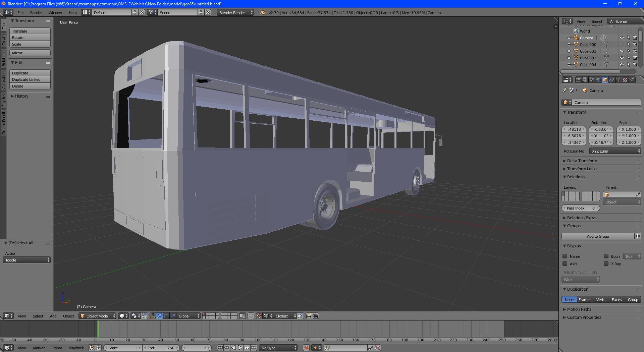Open the Texture properties checkerboard tab
644x352 pixels.
625,80
